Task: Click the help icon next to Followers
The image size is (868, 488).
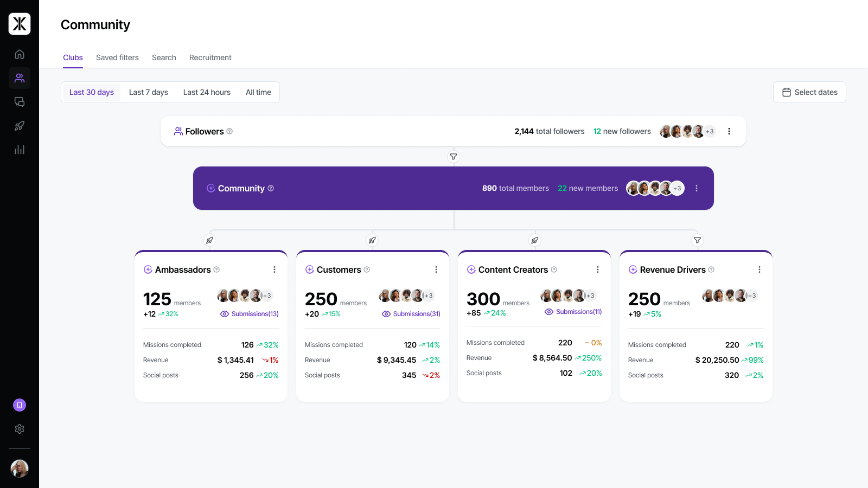Action: [229, 131]
